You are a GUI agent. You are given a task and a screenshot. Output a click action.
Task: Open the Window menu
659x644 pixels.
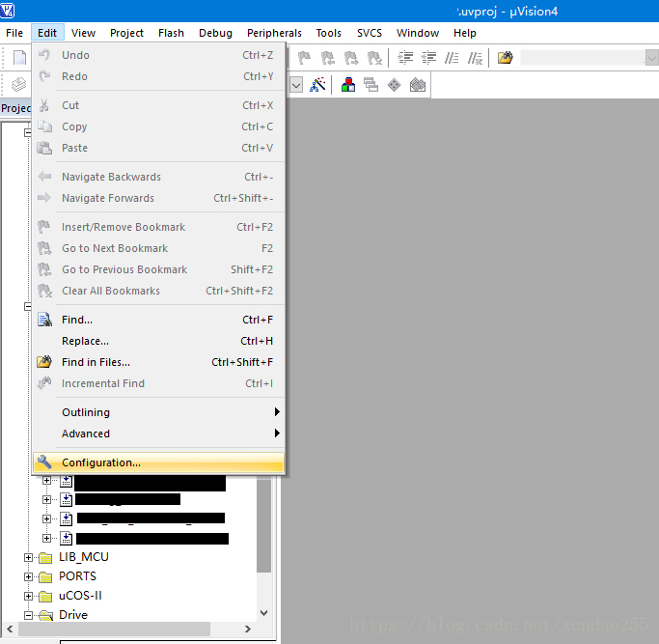click(418, 33)
